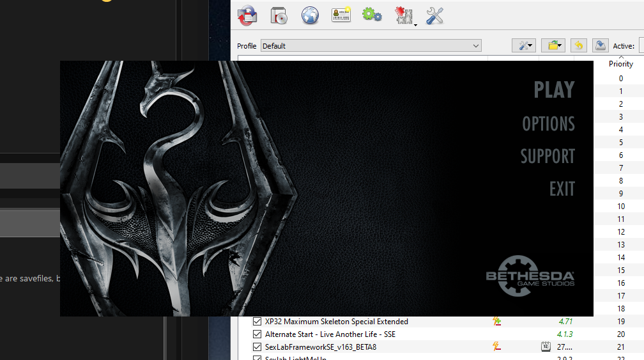
Task: Click version 4.71 in the mod list
Action: 565,322
